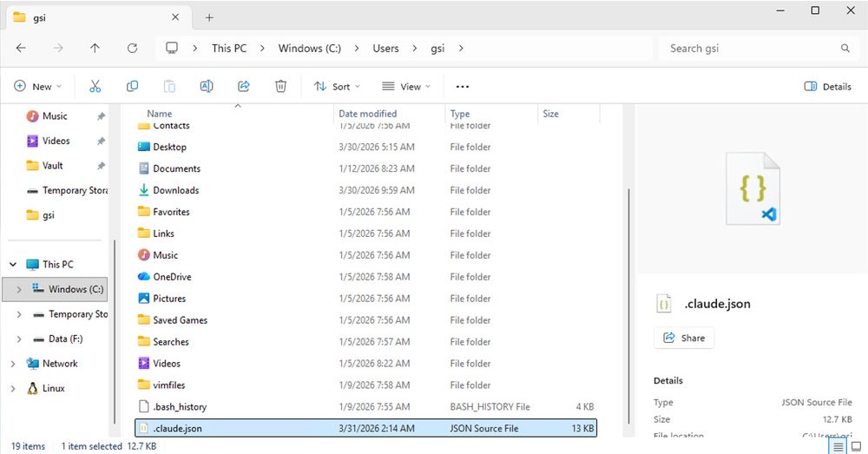Open the View dropdown menu
Viewport: 868px width, 454px height.
coord(406,87)
